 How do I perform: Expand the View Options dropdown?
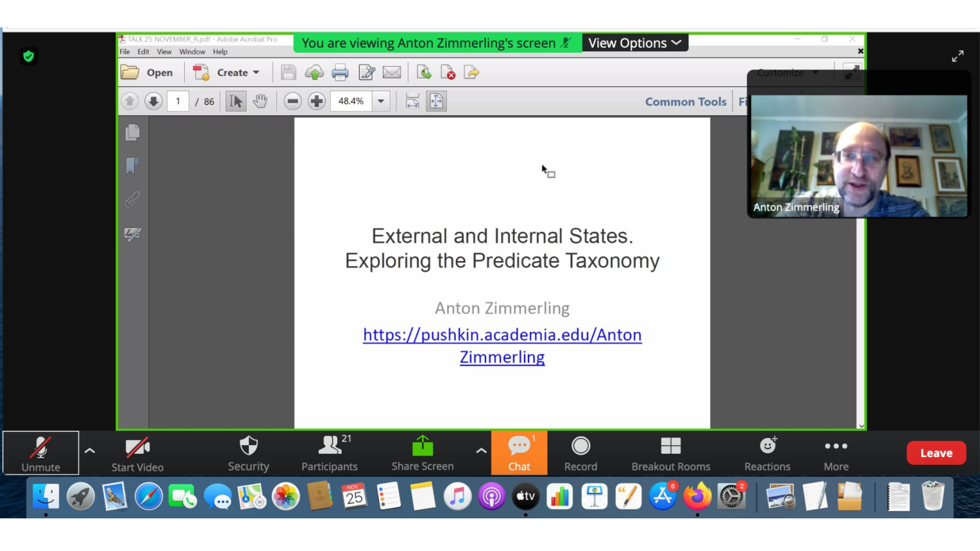coord(634,43)
